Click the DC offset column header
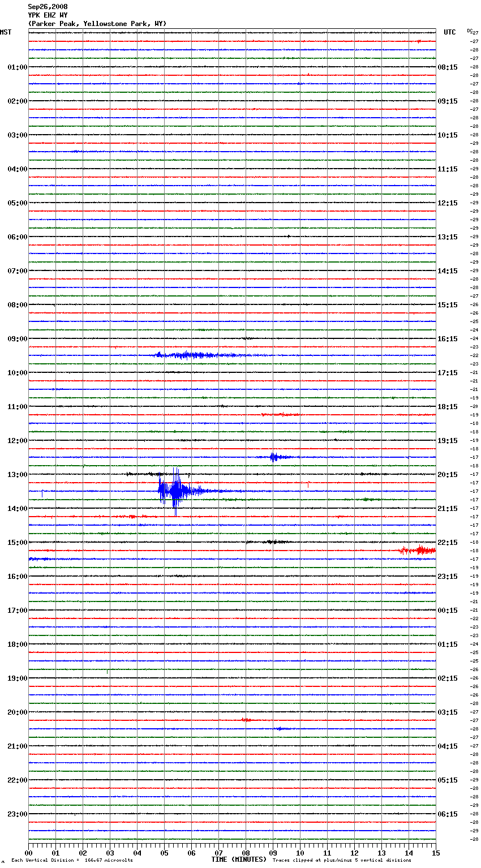481x868 pixels. [x=470, y=31]
